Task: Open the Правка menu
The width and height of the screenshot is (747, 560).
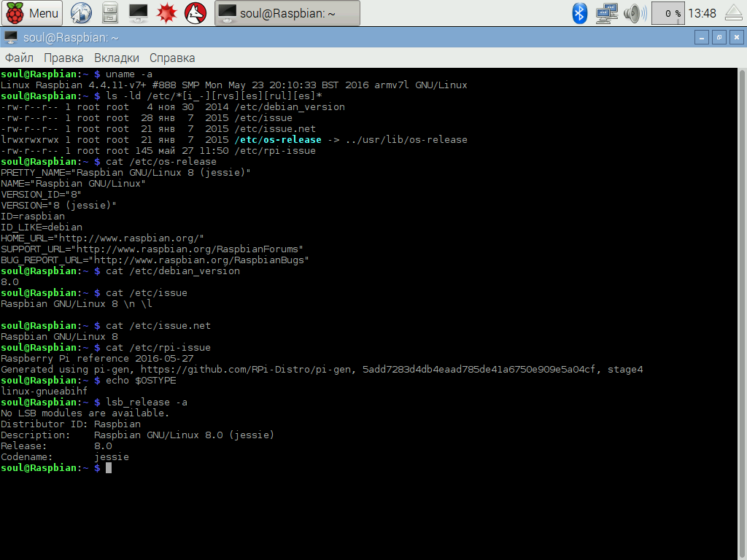Action: pos(63,58)
